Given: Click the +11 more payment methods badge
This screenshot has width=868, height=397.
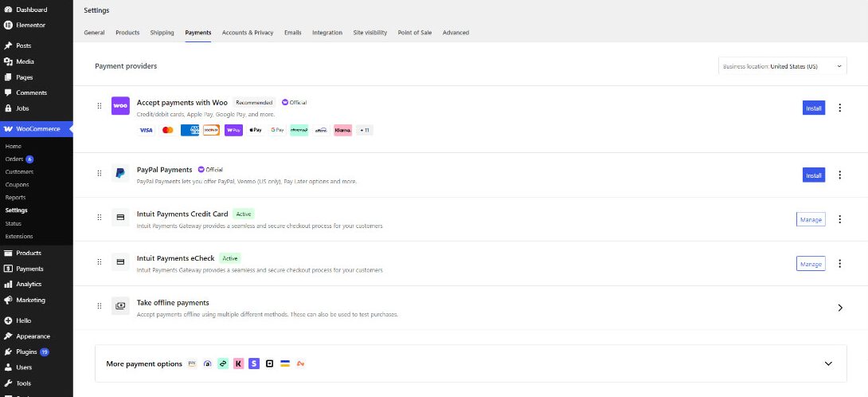Looking at the screenshot, I should [x=364, y=130].
